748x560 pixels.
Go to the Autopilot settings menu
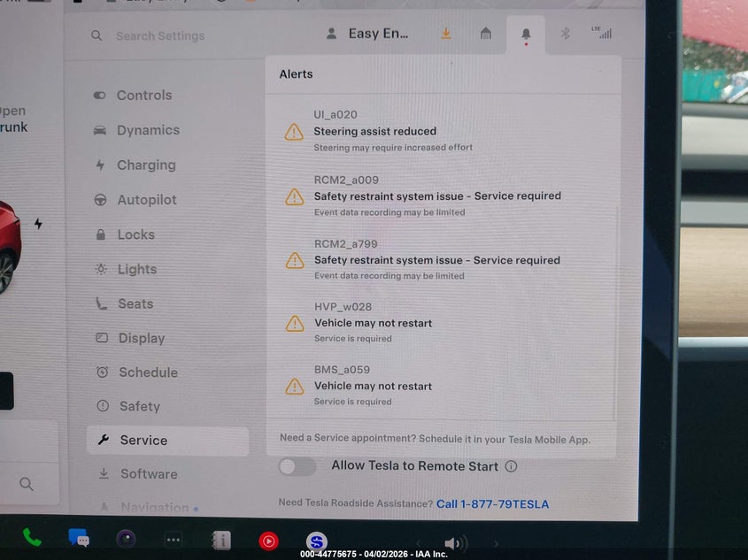147,200
